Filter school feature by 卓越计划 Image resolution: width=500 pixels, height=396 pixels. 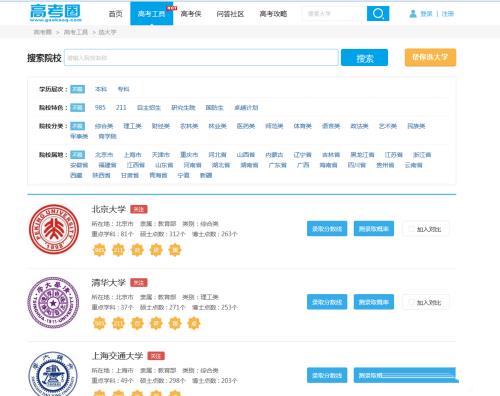point(246,108)
